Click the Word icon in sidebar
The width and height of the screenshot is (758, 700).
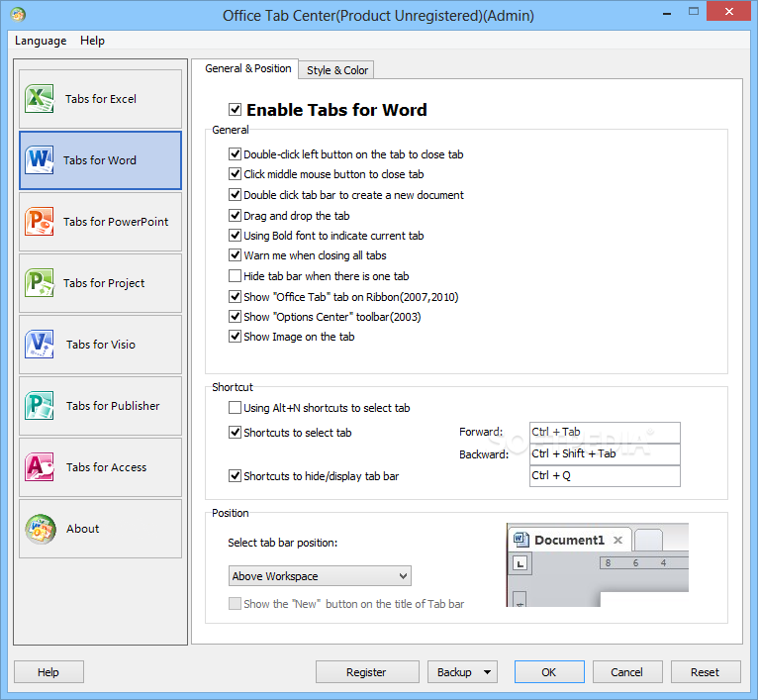click(x=40, y=159)
